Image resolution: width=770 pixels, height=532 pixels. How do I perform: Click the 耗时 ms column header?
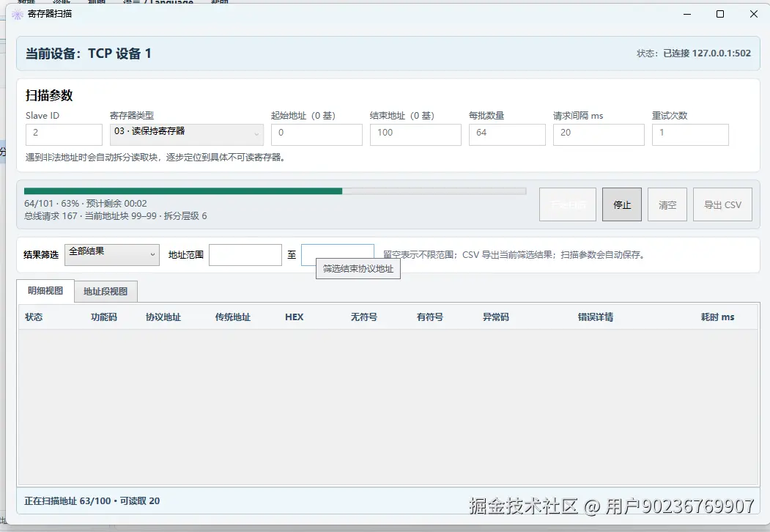[x=717, y=317]
